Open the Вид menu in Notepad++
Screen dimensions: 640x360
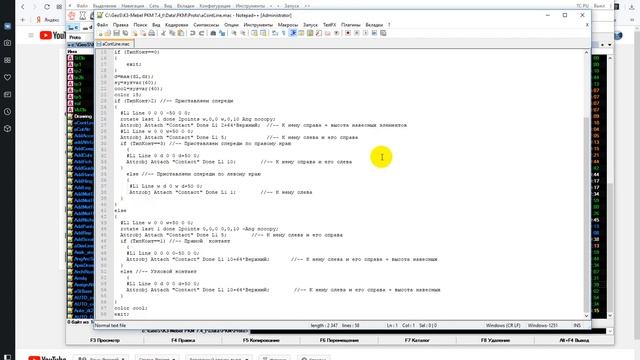156,25
